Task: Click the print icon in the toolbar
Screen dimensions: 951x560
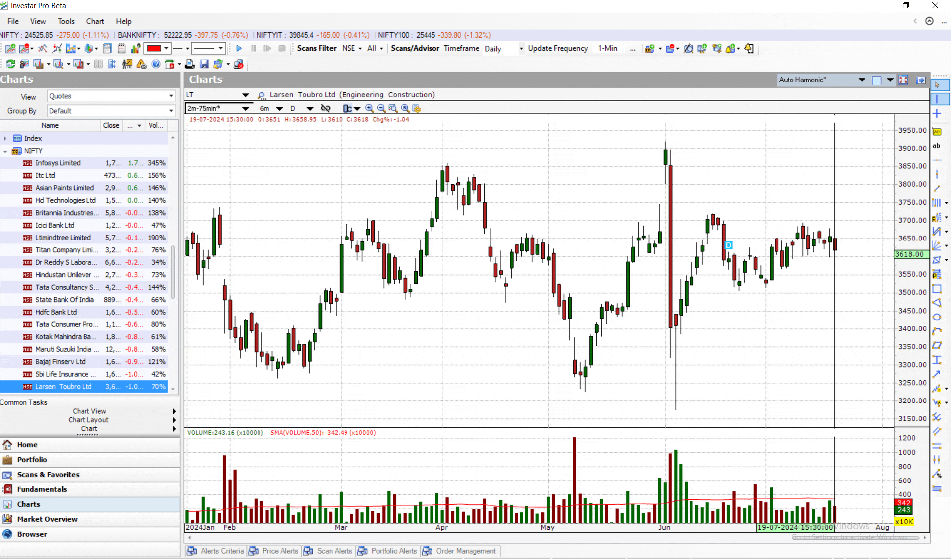Action: pos(190,64)
